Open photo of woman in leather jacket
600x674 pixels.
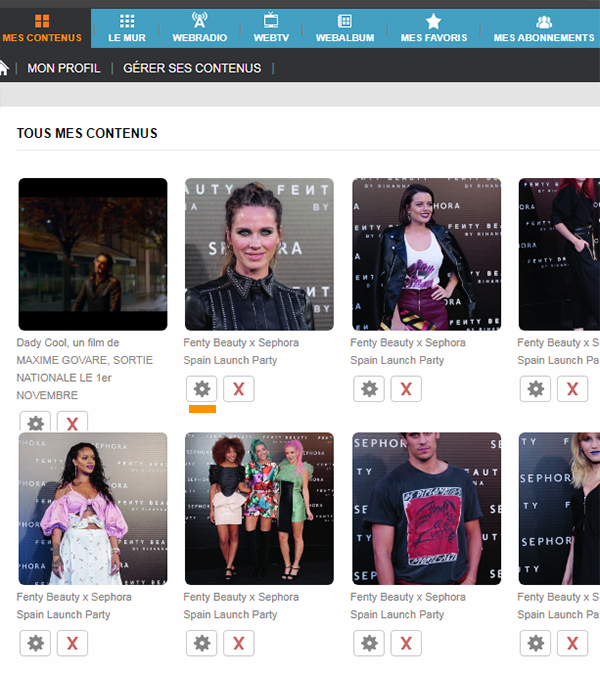pos(426,254)
